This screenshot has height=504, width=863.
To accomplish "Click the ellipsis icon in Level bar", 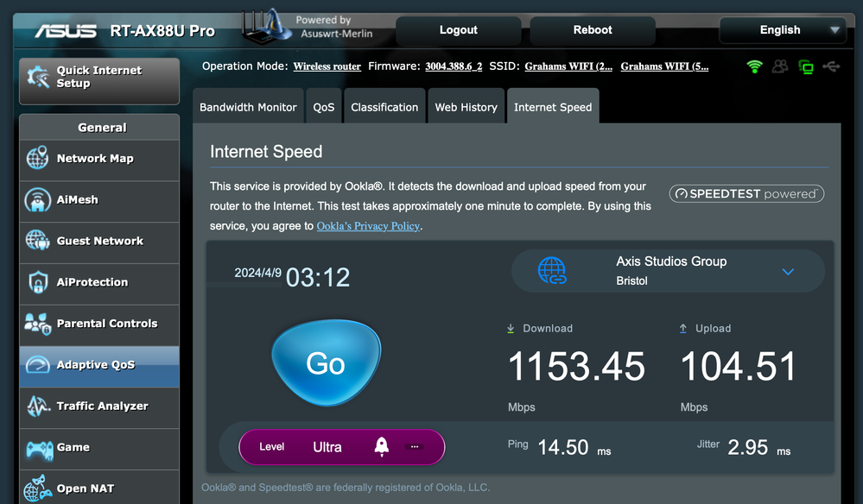I will tap(415, 447).
